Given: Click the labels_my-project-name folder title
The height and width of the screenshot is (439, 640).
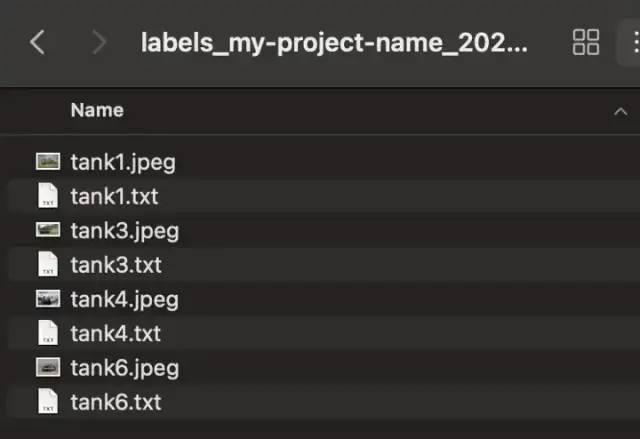Looking at the screenshot, I should coord(334,43).
